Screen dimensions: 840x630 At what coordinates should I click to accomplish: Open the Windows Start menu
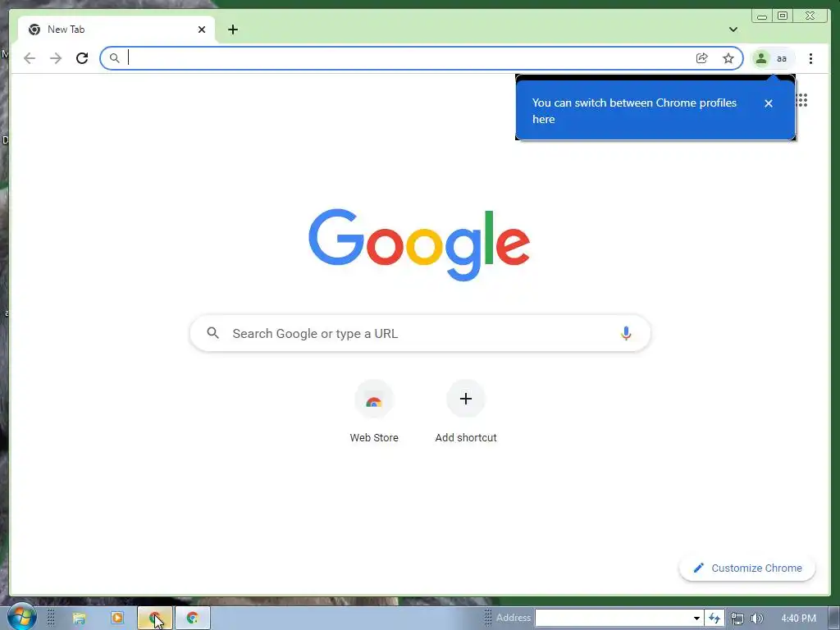(x=22, y=617)
